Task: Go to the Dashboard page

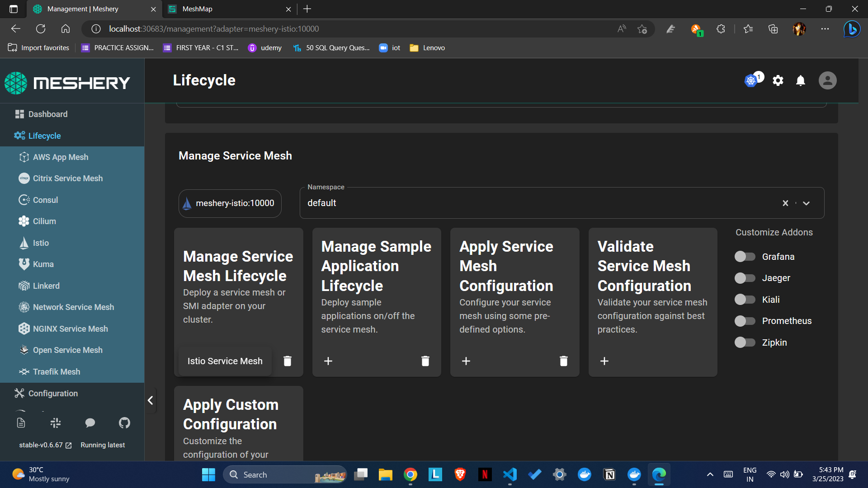Action: (x=47, y=114)
